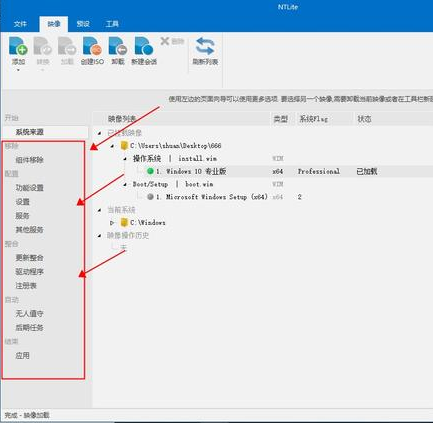Click the 转换 (Convert) toolbar icon
Screen dimensions: 433x423
pyautogui.click(x=43, y=46)
